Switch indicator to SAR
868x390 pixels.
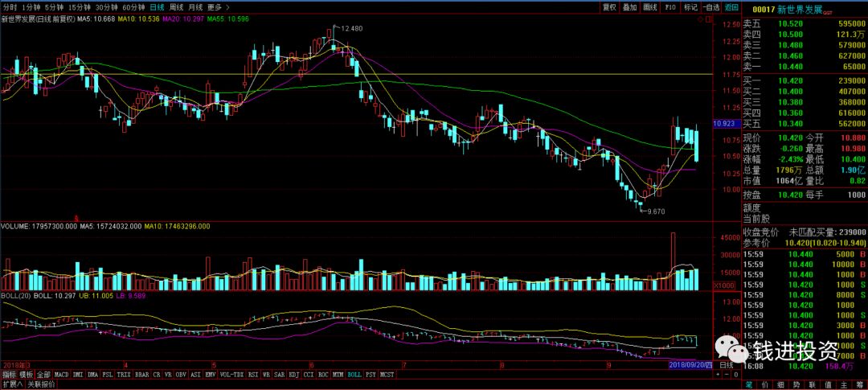tap(280, 375)
